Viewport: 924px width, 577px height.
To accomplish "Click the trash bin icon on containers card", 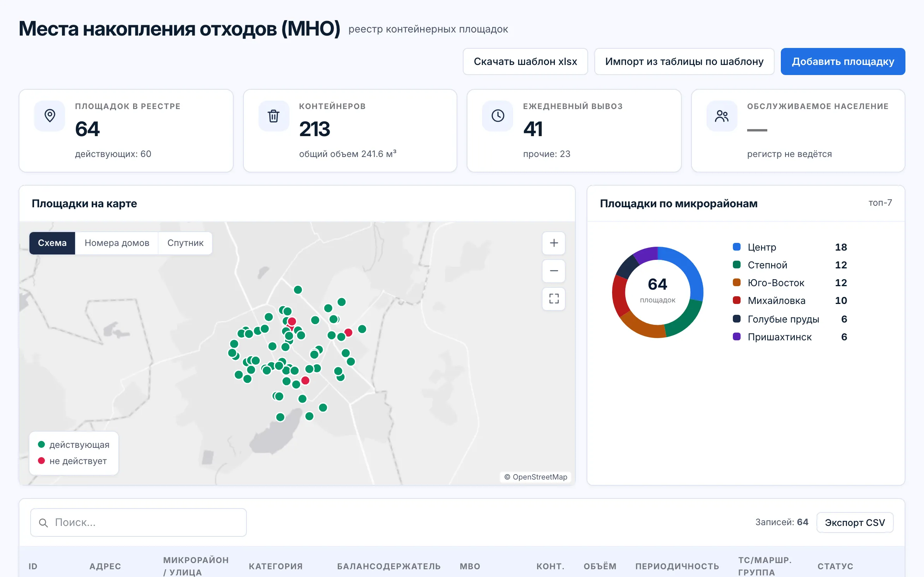I will pyautogui.click(x=274, y=116).
